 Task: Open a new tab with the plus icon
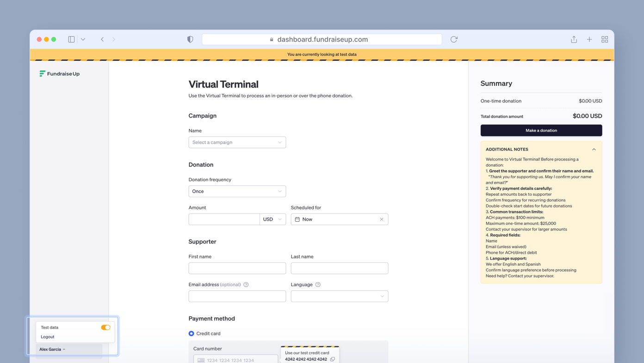589,39
